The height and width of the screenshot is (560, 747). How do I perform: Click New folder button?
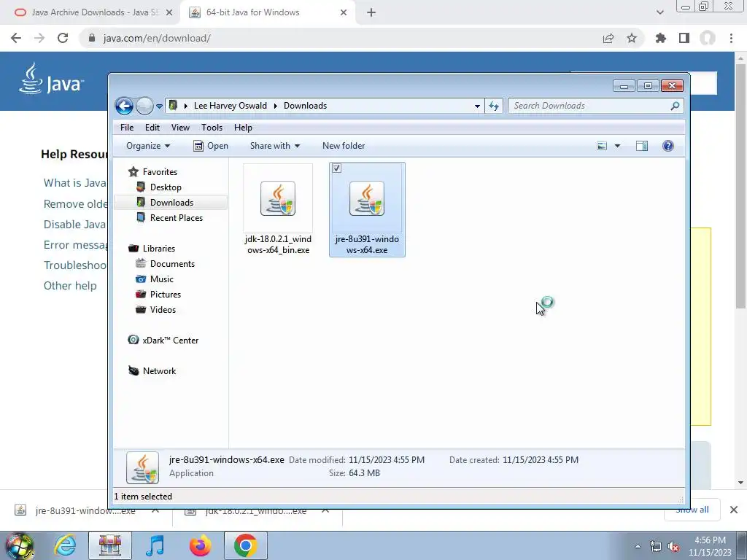344,146
